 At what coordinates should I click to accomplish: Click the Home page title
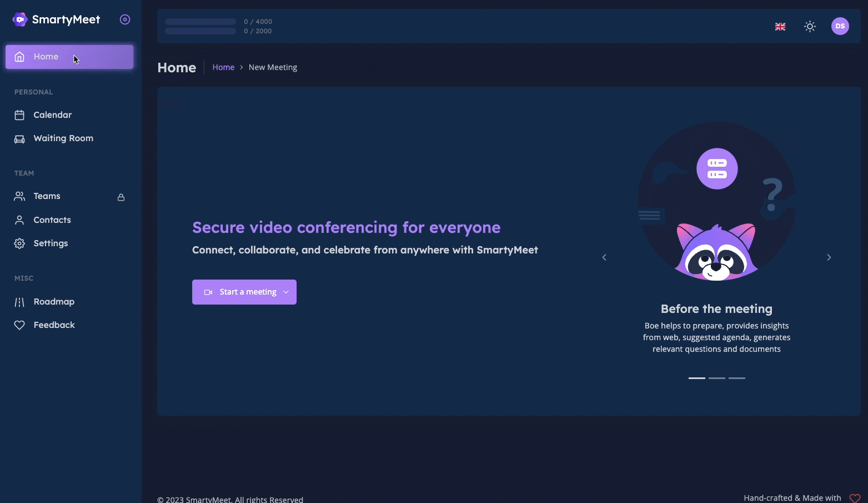[177, 68]
